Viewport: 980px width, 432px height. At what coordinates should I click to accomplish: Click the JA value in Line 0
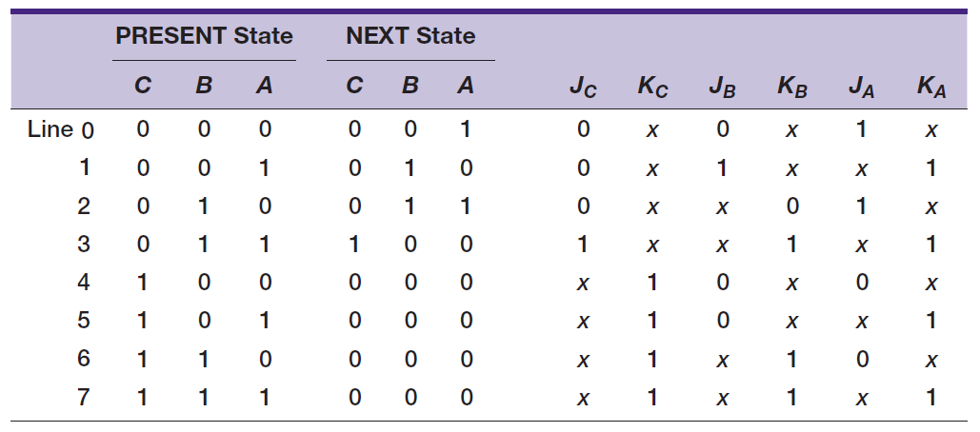(861, 130)
